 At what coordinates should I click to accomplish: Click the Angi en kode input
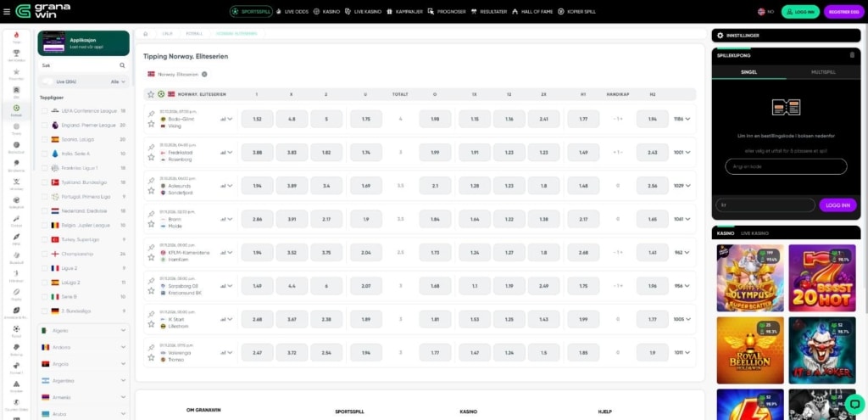tap(786, 167)
